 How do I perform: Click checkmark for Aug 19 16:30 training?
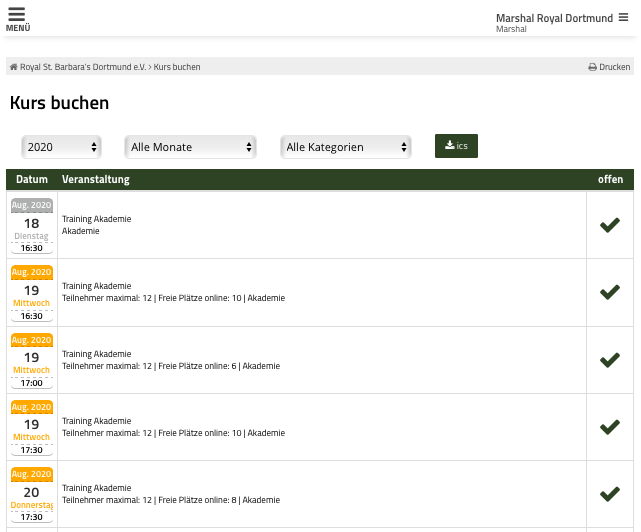609,292
